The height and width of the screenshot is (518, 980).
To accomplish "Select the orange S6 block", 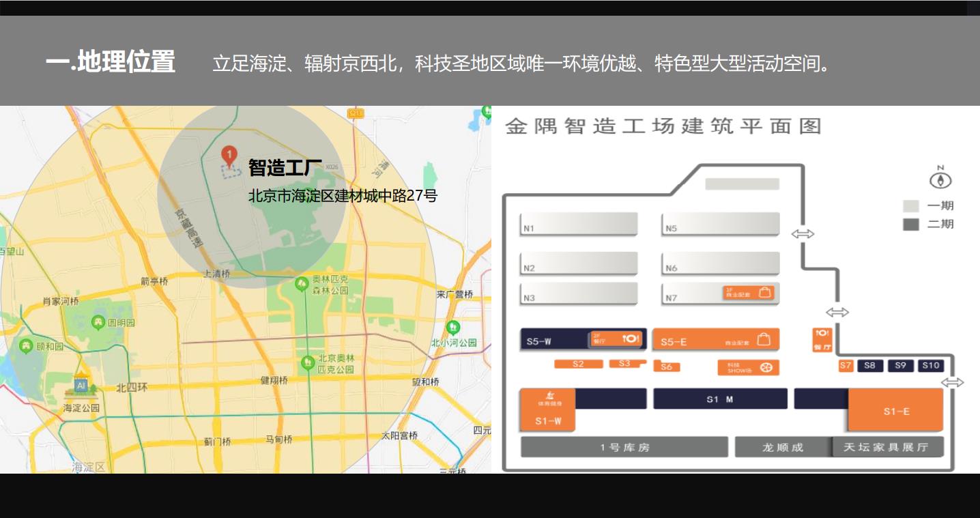I will pyautogui.click(x=666, y=366).
